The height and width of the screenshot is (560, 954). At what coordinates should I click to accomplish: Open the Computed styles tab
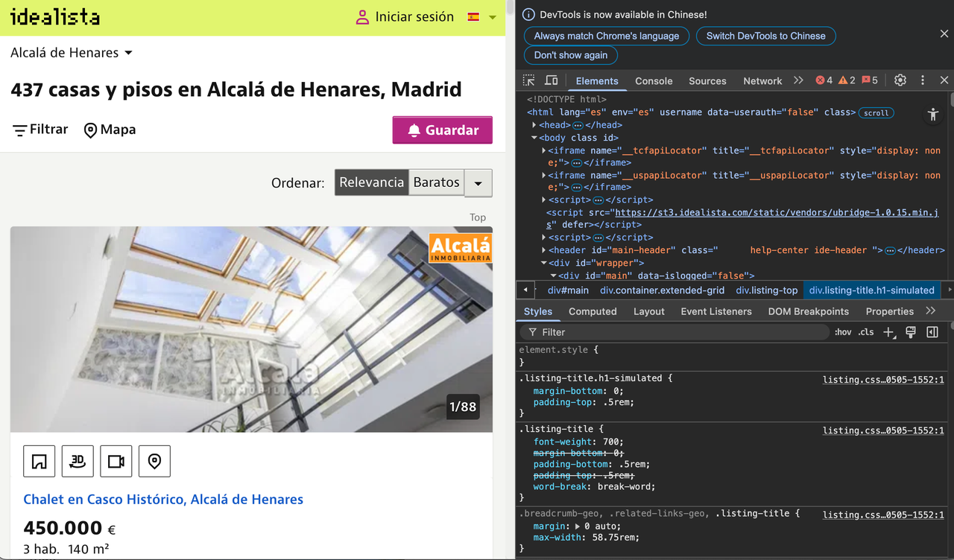point(593,311)
